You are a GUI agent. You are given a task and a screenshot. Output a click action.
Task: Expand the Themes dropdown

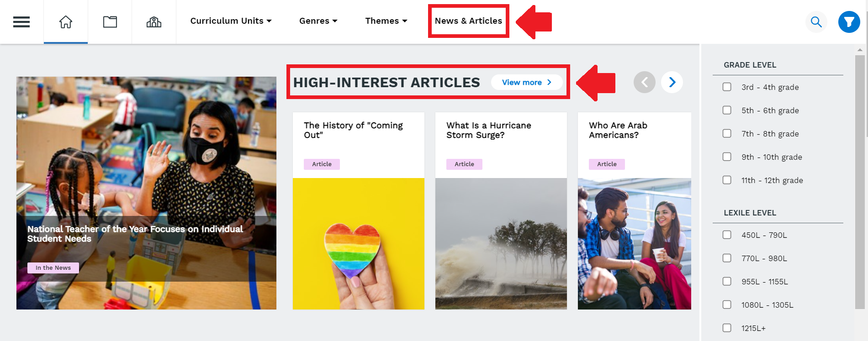[x=386, y=21]
